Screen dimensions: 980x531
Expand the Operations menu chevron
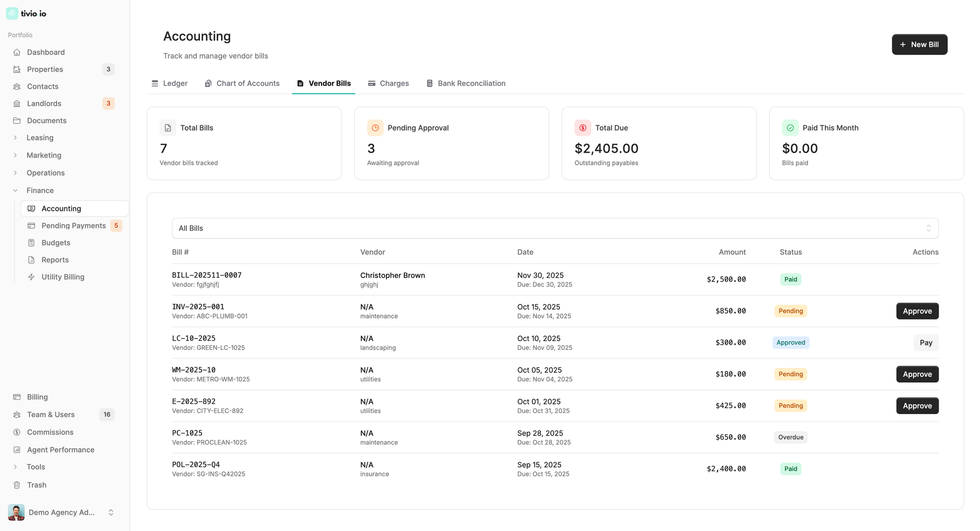point(15,173)
